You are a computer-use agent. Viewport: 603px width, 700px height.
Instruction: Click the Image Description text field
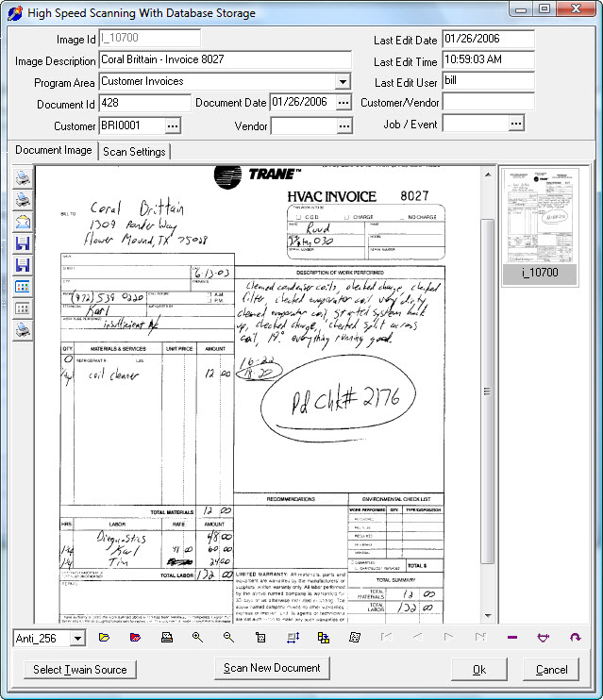226,59
